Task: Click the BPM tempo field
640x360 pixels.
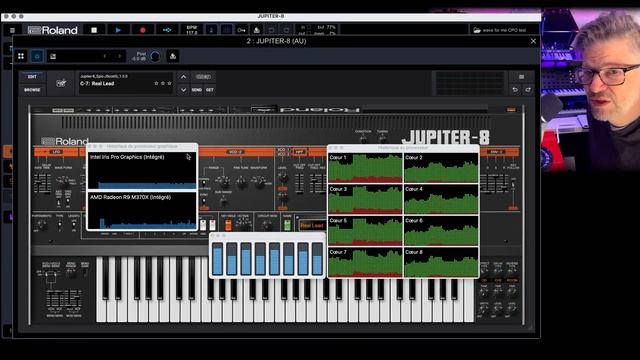Action: point(191,30)
